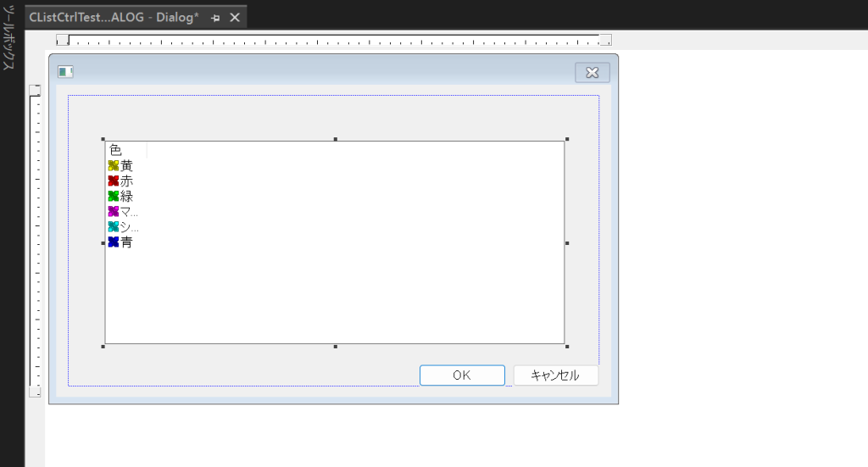868x467 pixels.
Task: Click the 色 column header
Action: [x=125, y=150]
